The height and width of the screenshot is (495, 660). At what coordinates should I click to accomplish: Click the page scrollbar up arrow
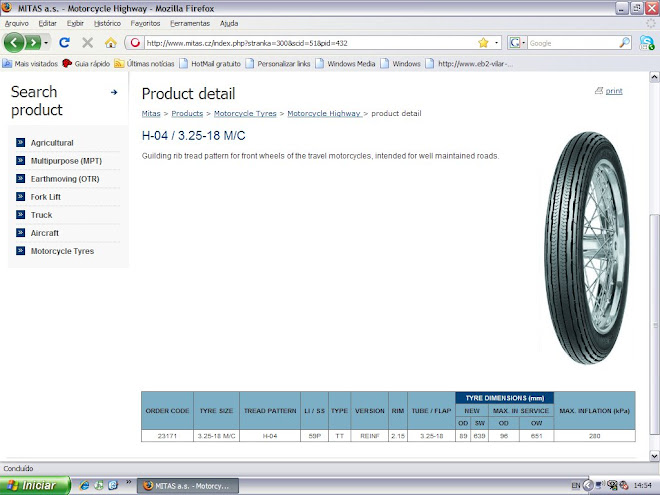(x=654, y=77)
